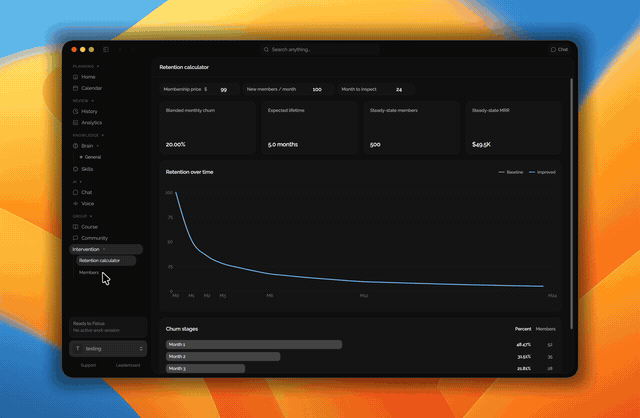This screenshot has height=418, width=640.
Task: Click the Churn stages heading
Action: point(182,329)
